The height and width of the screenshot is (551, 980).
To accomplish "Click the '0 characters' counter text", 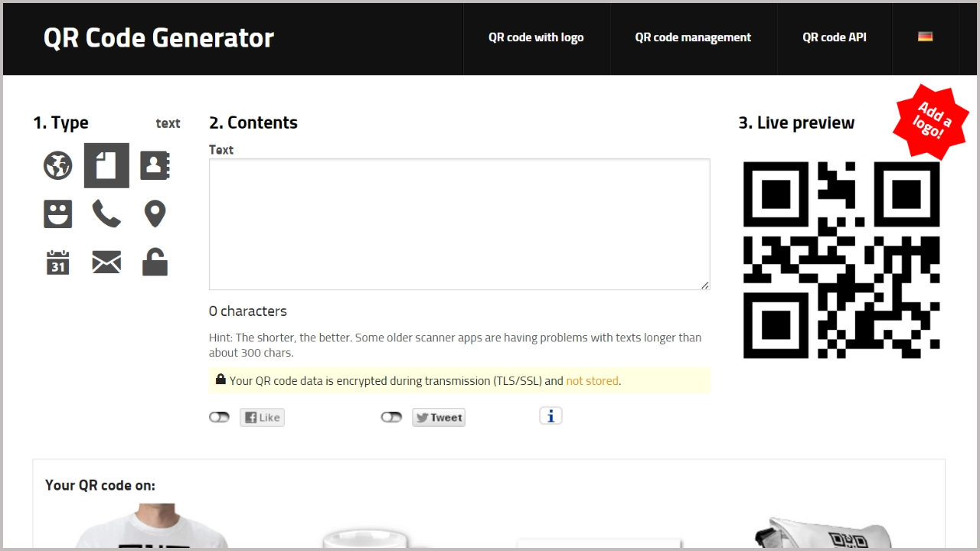I will click(248, 311).
